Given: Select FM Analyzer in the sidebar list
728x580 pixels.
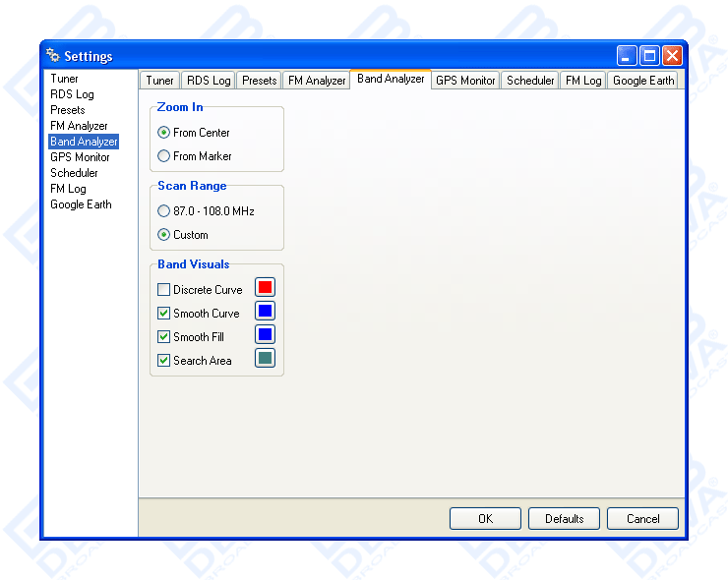Looking at the screenshot, I should [79, 126].
